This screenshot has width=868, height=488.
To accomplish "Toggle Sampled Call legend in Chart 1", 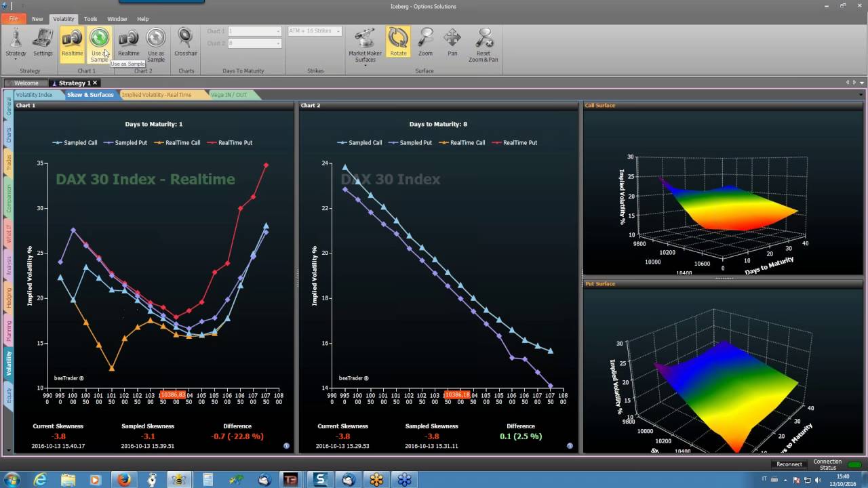I will click(x=75, y=143).
